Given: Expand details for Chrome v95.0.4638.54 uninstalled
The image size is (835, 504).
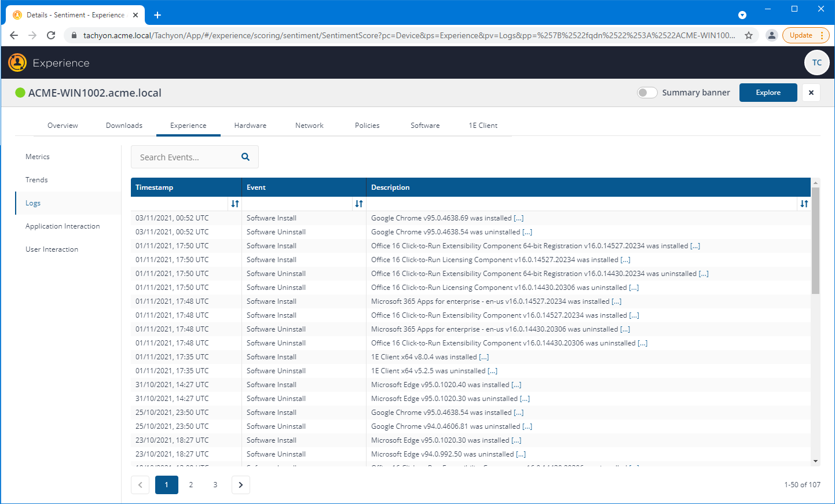Looking at the screenshot, I should [528, 232].
